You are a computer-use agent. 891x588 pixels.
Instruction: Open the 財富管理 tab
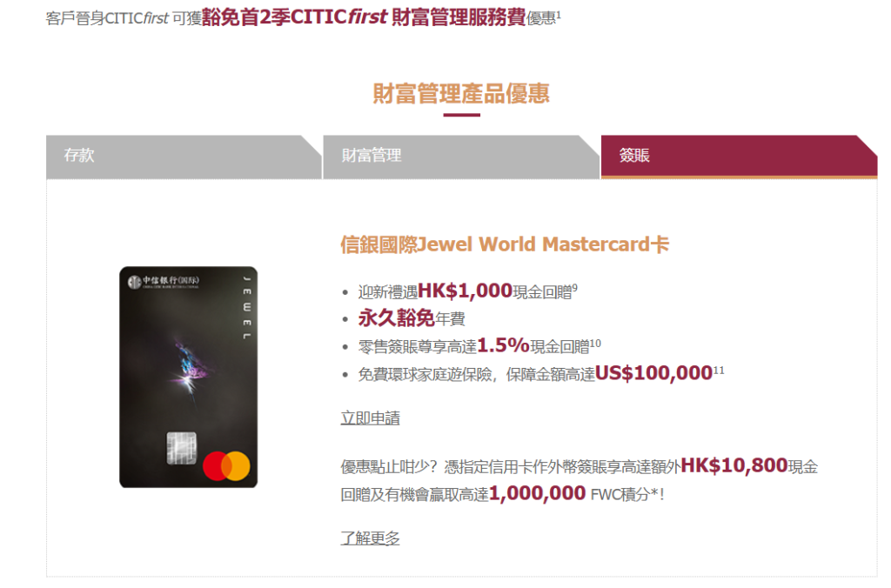point(461,157)
